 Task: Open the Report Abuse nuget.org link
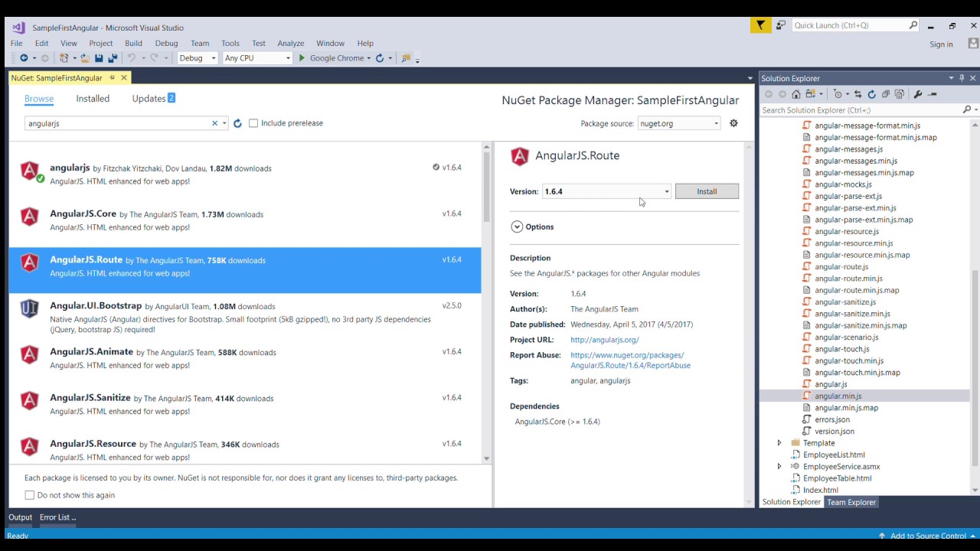point(630,360)
